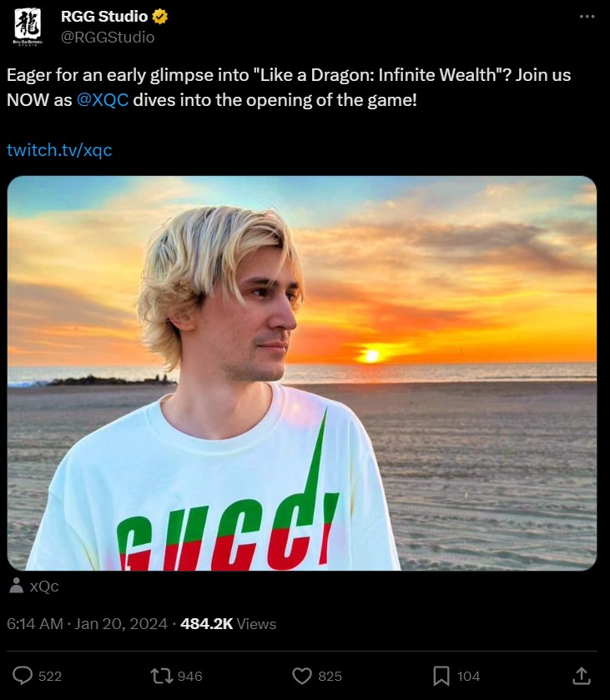Viewport: 610px width, 700px height.
Task: Click the RGG Studio profile avatar
Action: pyautogui.click(x=28, y=27)
